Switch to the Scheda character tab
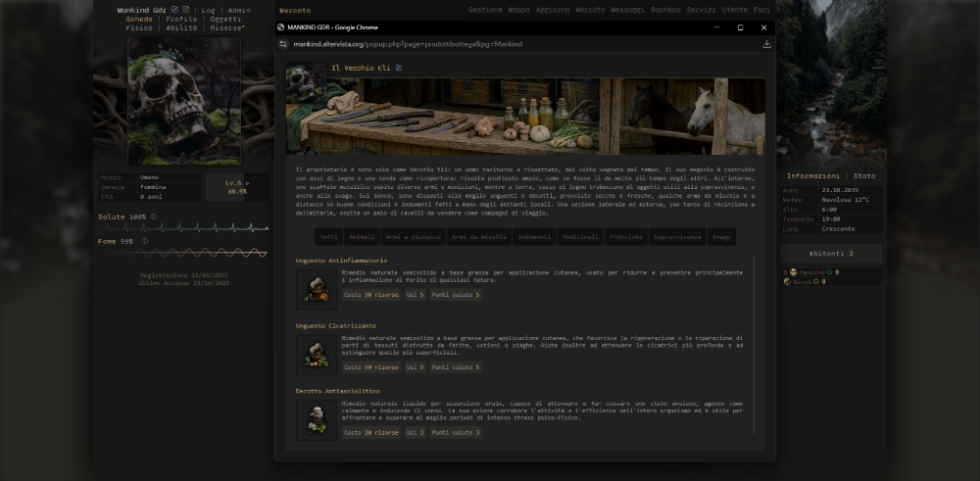Image resolution: width=980 pixels, height=481 pixels. click(139, 20)
